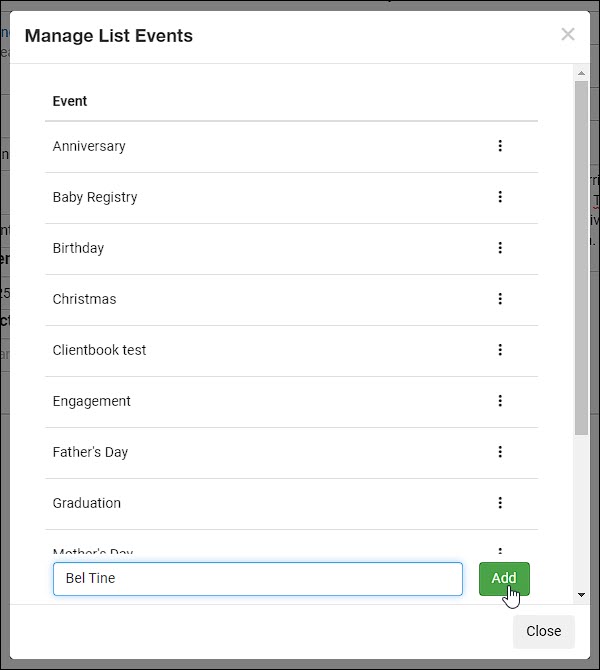Open the Graduation event kebab menu
Viewport: 600px width, 670px height.
[500, 503]
